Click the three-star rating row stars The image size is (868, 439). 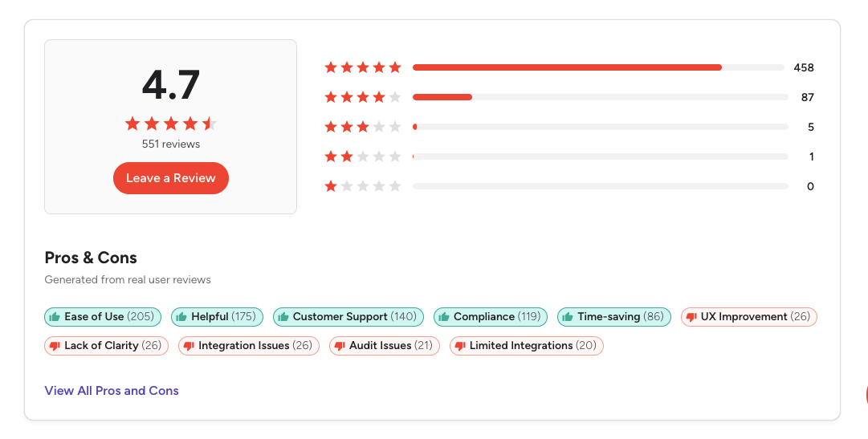pyautogui.click(x=363, y=127)
